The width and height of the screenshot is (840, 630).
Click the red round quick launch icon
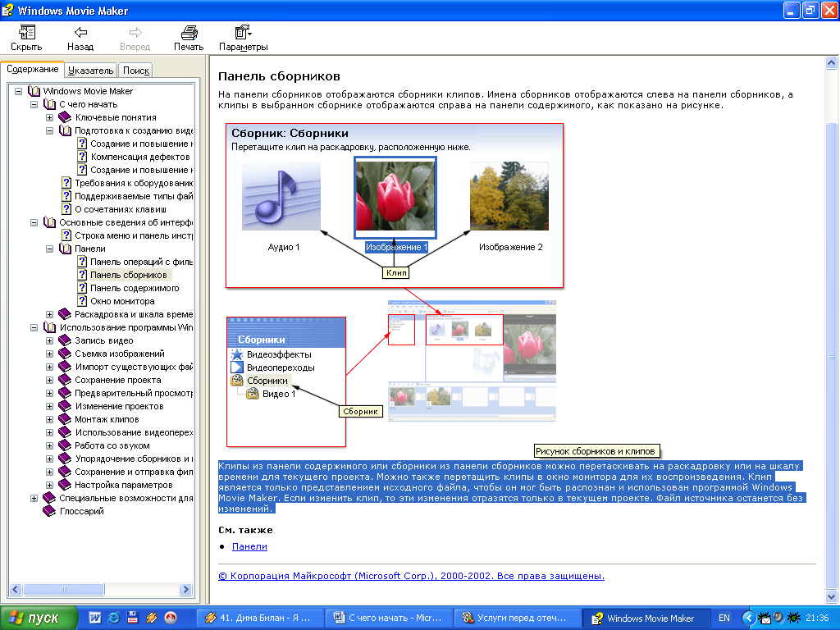171,618
